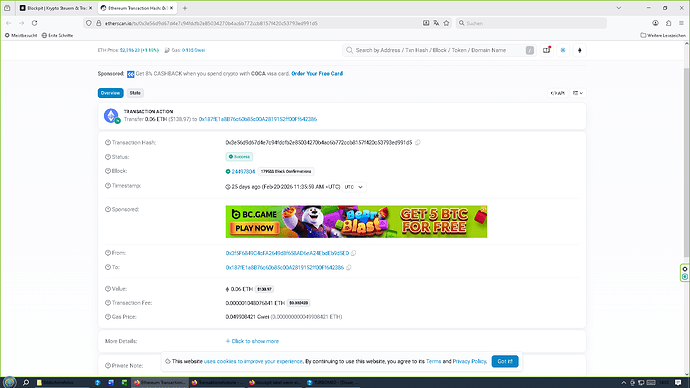Open Windows taskbar search

(x=26, y=382)
